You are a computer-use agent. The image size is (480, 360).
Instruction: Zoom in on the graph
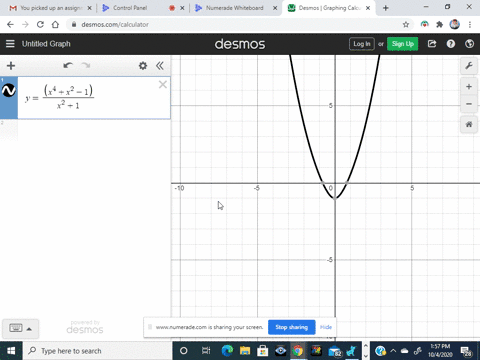tap(469, 87)
